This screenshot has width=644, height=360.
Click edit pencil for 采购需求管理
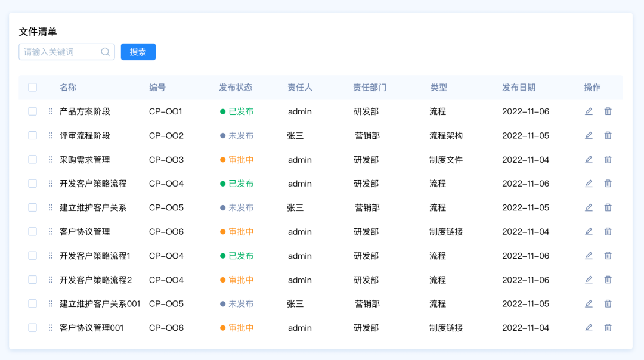pyautogui.click(x=589, y=159)
